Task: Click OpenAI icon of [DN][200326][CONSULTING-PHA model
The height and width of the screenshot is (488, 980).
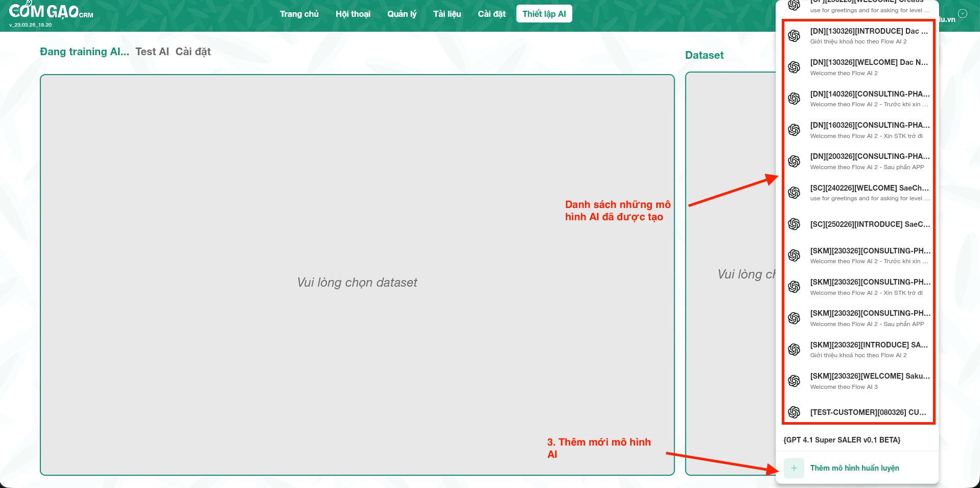Action: coord(794,161)
